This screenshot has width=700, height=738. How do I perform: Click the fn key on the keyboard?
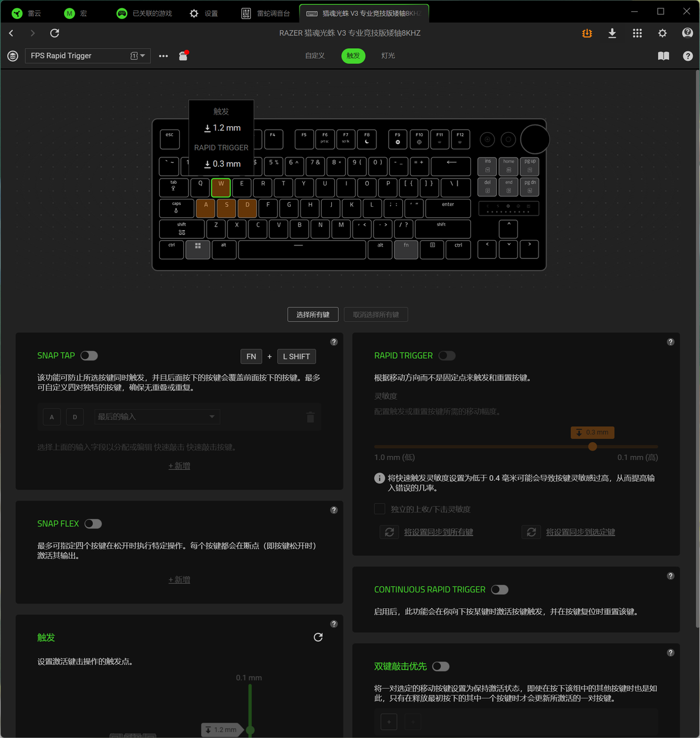coord(406,250)
